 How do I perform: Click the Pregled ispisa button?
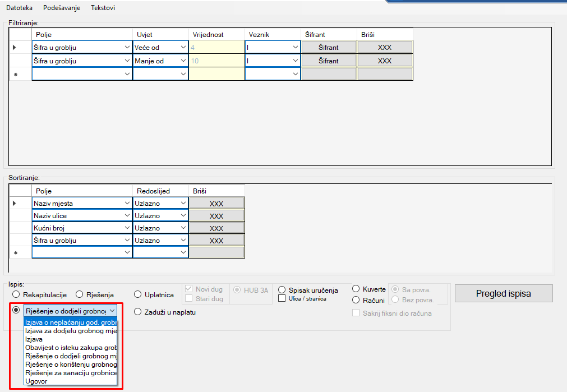click(503, 293)
